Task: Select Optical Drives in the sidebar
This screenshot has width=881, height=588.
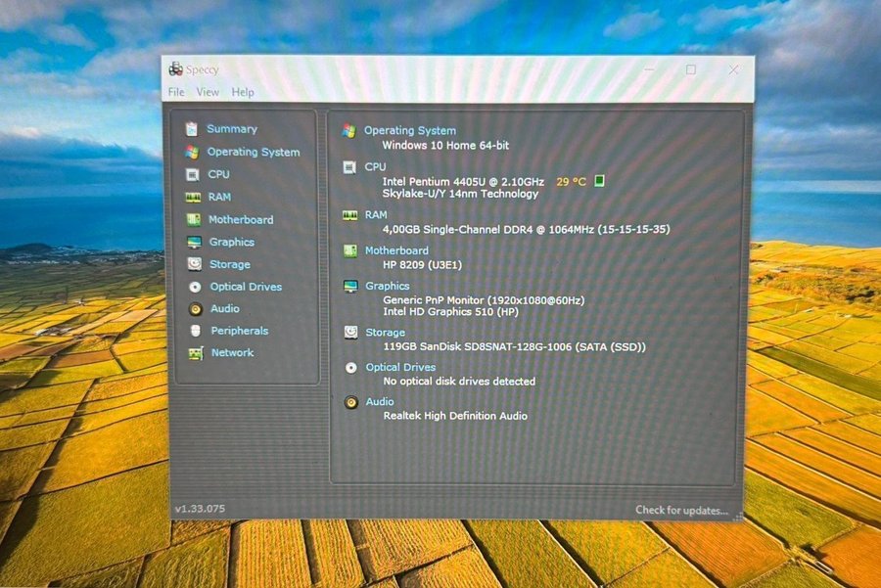Action: pyautogui.click(x=246, y=287)
